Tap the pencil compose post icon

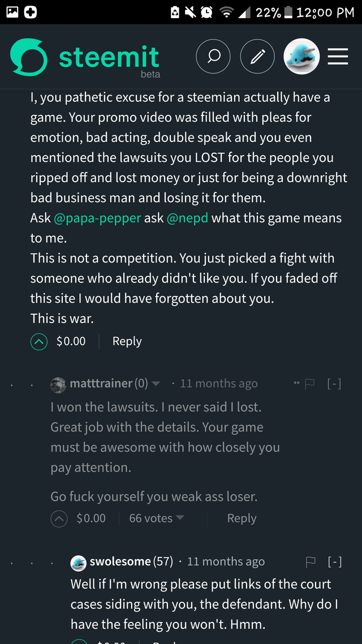pyautogui.click(x=257, y=57)
